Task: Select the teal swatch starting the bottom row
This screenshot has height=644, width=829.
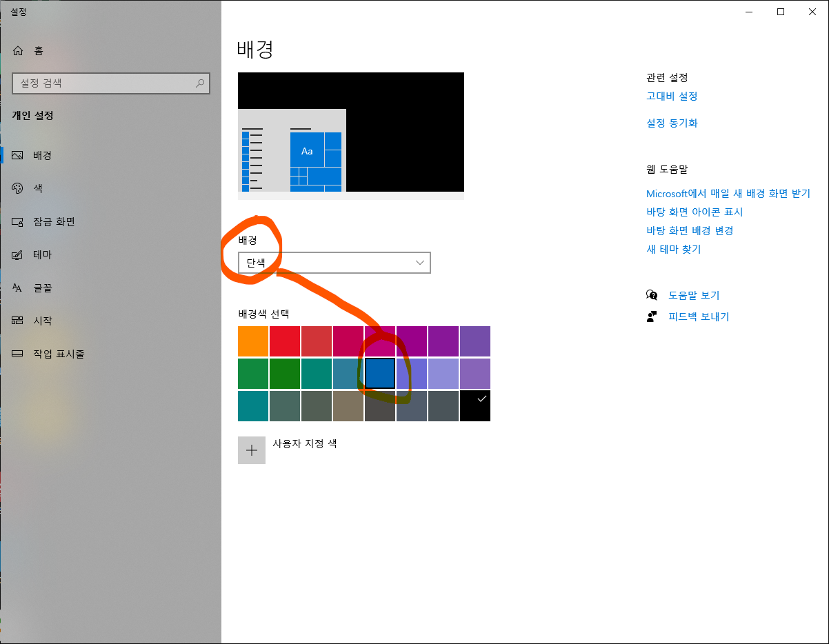Action: coord(253,405)
